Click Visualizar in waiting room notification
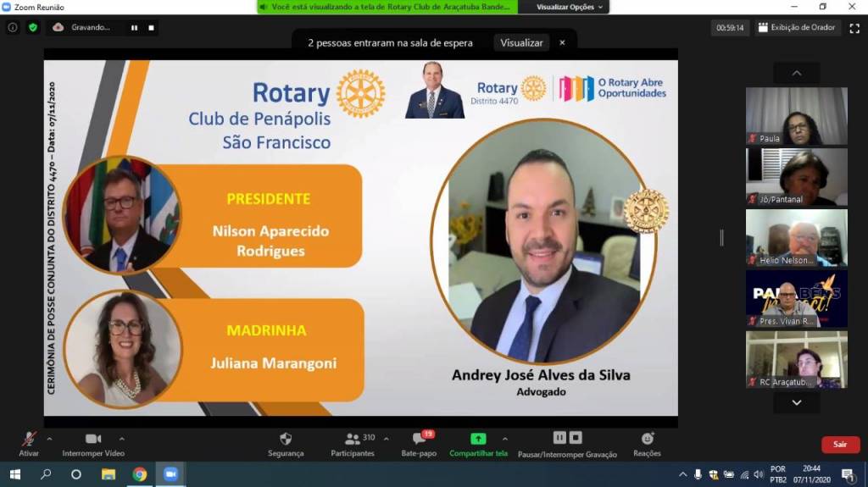The height and width of the screenshot is (487, 868). pos(520,42)
